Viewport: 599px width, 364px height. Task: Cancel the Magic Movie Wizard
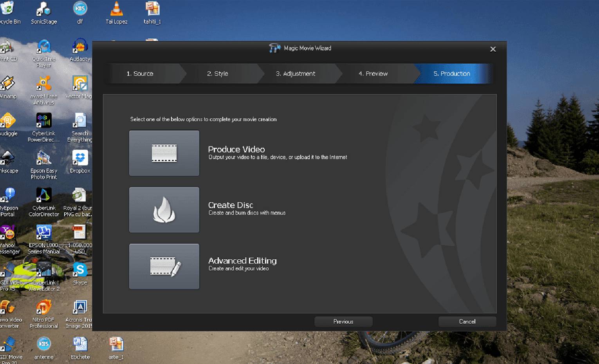click(x=467, y=321)
